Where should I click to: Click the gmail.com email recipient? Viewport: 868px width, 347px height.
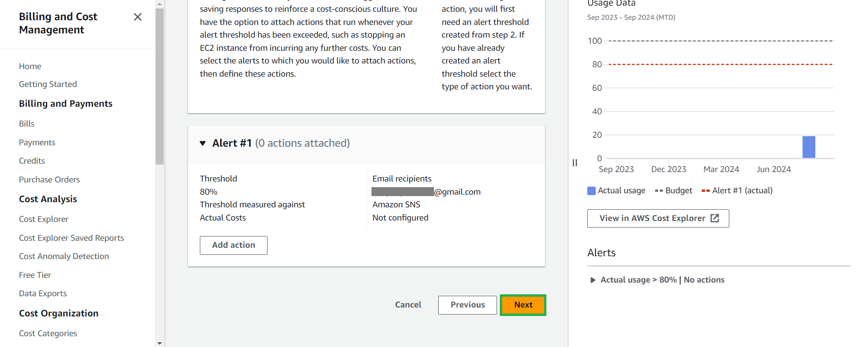[x=426, y=192]
